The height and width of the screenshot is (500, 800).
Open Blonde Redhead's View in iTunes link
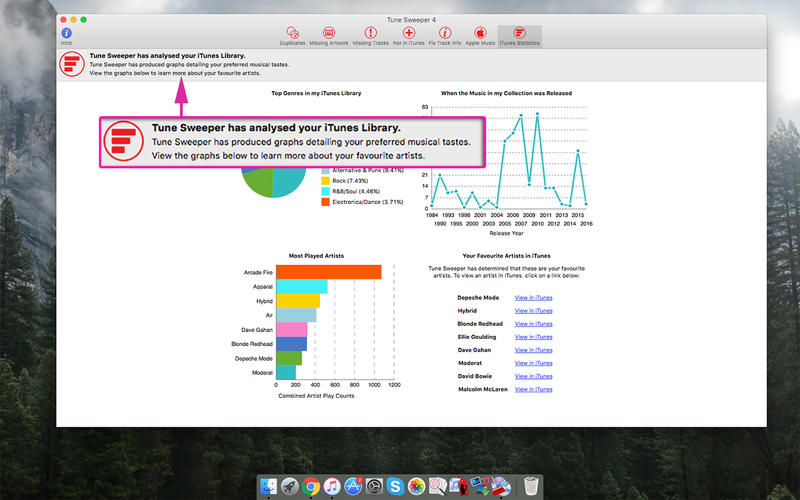(x=533, y=324)
